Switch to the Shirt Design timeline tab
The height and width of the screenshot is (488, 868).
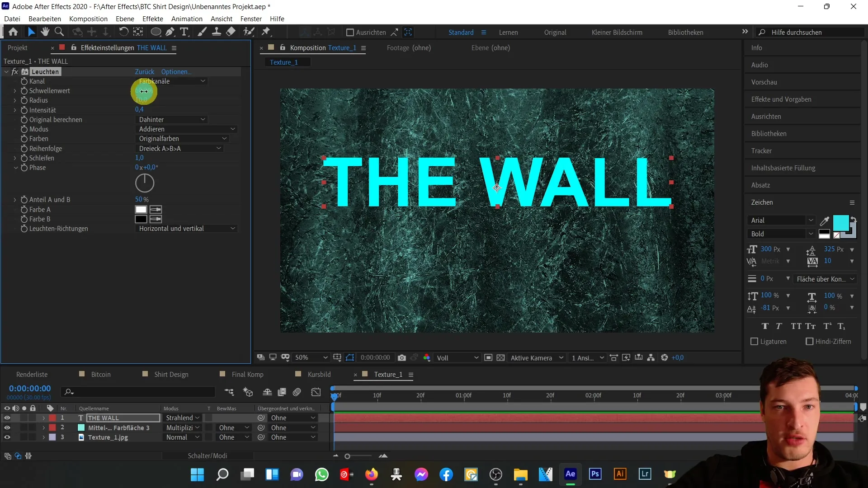171,374
